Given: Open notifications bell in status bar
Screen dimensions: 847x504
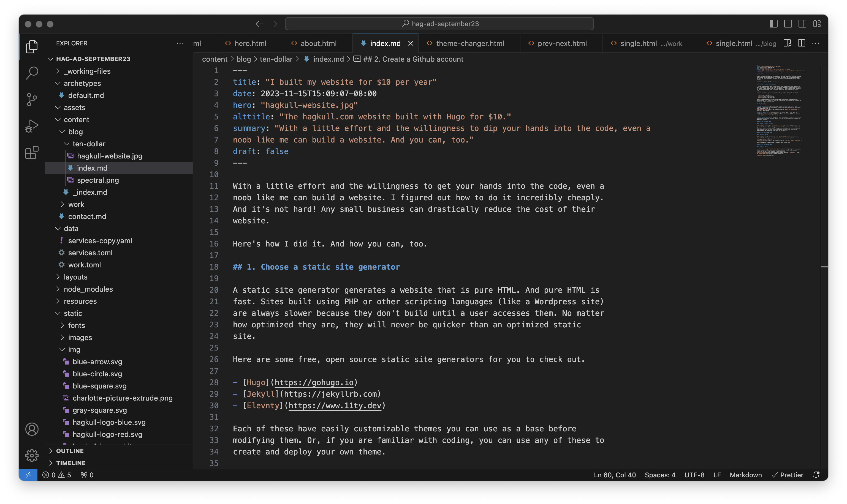Looking at the screenshot, I should tap(816, 475).
